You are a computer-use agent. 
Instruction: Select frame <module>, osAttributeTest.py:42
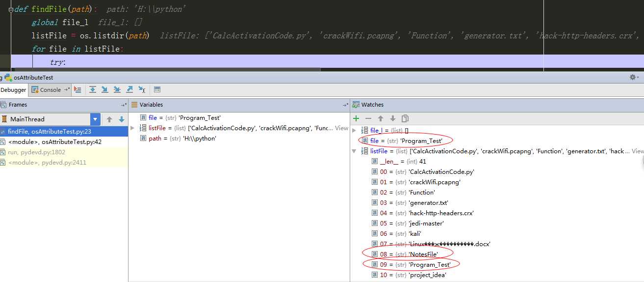point(64,141)
